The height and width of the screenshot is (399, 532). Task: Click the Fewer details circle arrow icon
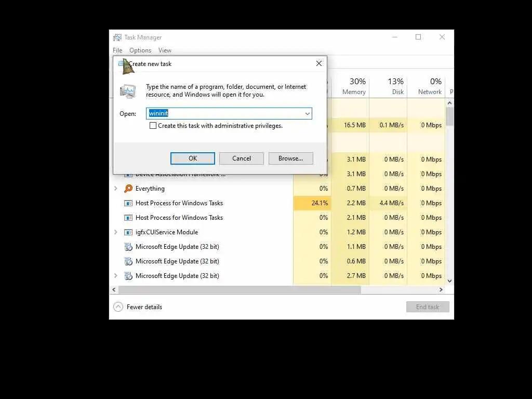click(x=118, y=307)
